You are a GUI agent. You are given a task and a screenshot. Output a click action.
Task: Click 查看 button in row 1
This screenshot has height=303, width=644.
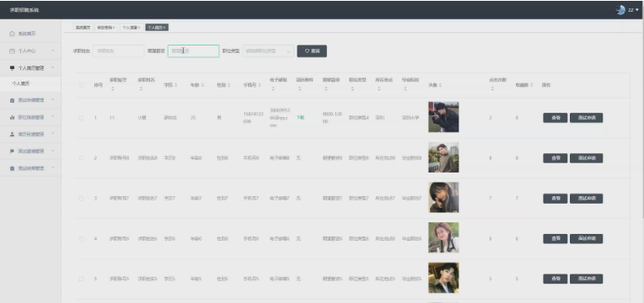[x=555, y=118]
